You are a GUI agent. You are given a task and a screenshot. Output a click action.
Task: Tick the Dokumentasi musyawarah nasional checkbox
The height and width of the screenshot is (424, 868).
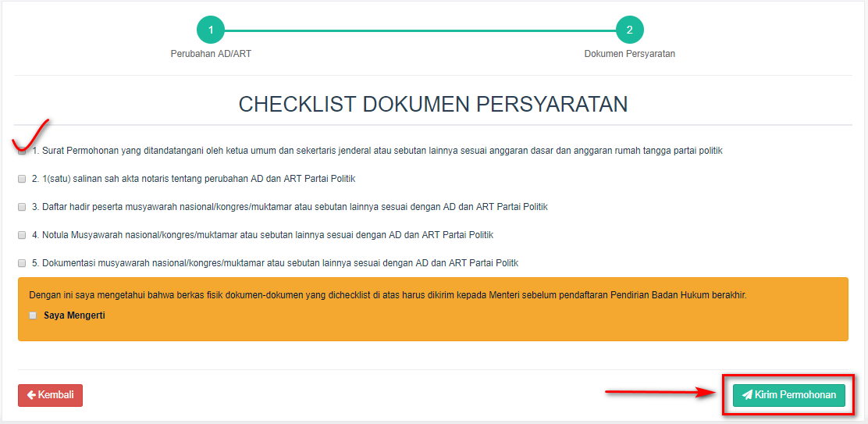point(22,263)
